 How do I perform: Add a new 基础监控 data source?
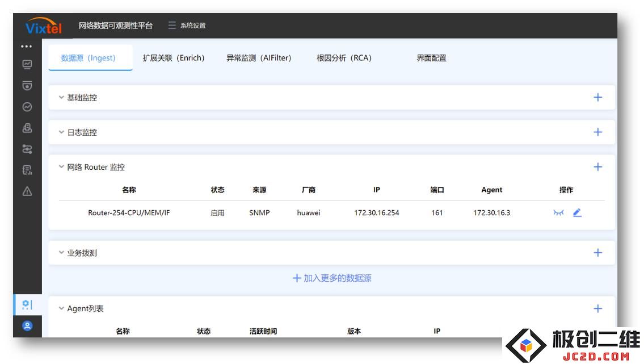point(597,97)
